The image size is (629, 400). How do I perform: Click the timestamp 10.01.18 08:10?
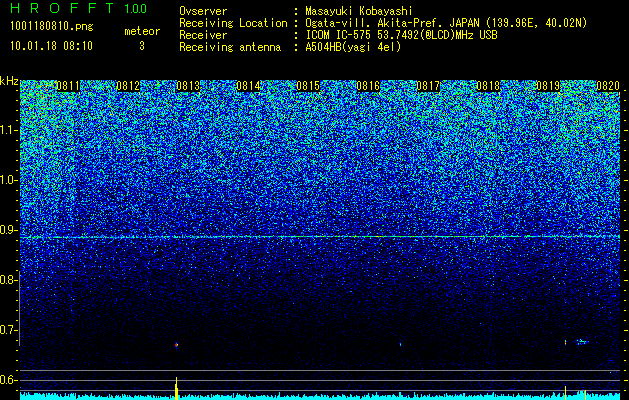(x=51, y=46)
